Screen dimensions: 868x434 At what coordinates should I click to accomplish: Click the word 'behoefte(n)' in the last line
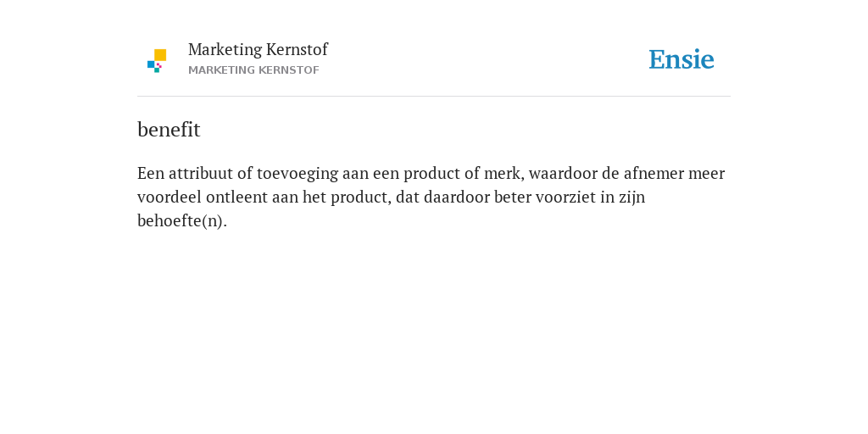182,221
